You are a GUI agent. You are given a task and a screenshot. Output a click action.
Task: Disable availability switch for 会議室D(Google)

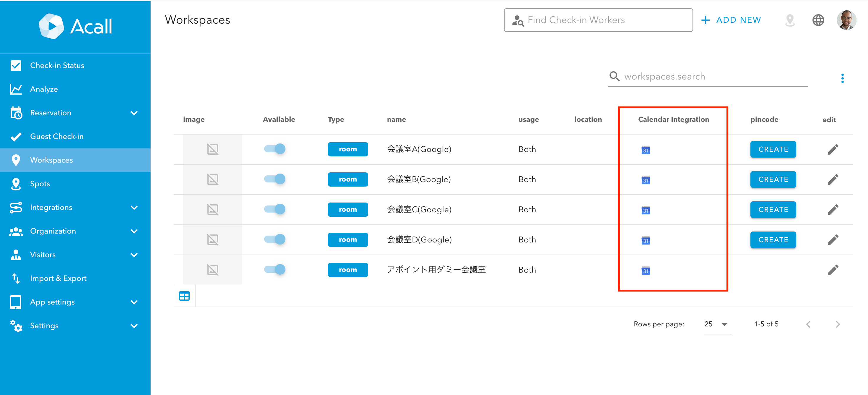[x=275, y=239]
